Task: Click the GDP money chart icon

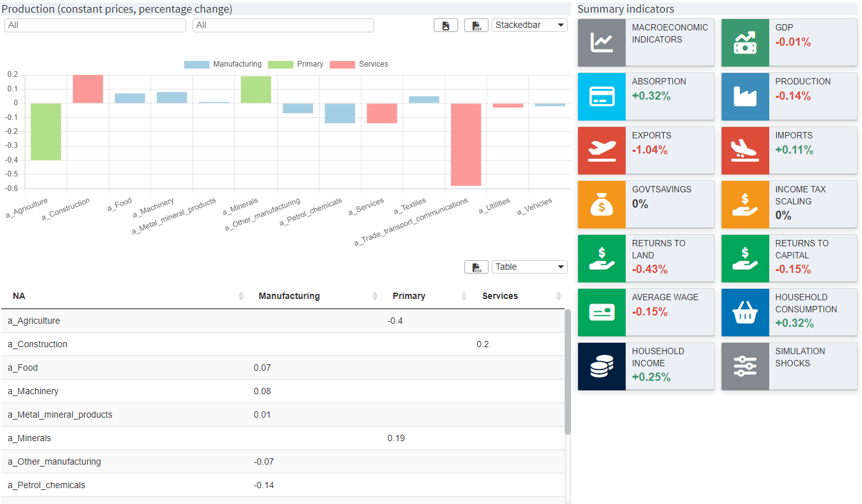Action: (744, 43)
